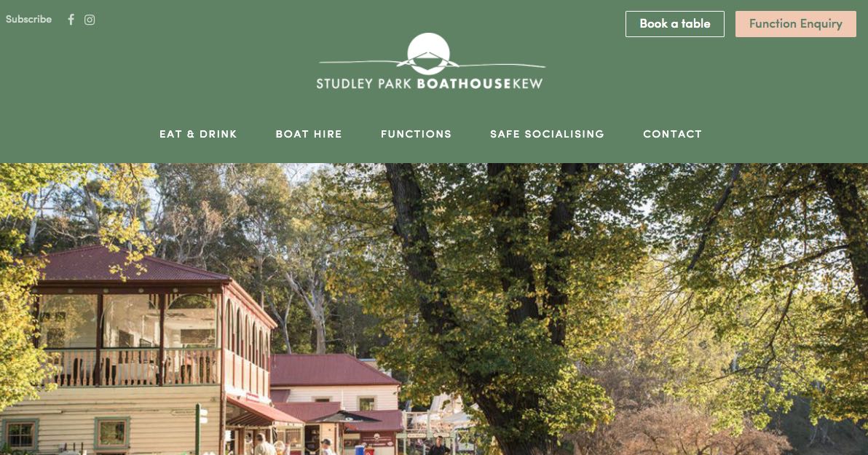Click the Studley Park Boathouse Kew wordmark

[430, 84]
